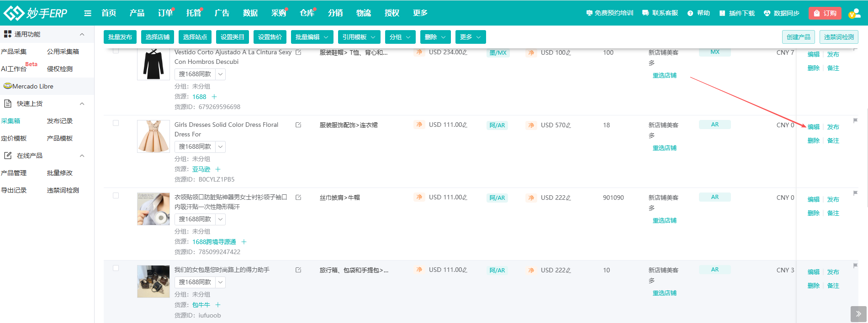The height and width of the screenshot is (323, 868).
Task: Select checkbox for Girls Dresses product
Action: pyautogui.click(x=116, y=123)
